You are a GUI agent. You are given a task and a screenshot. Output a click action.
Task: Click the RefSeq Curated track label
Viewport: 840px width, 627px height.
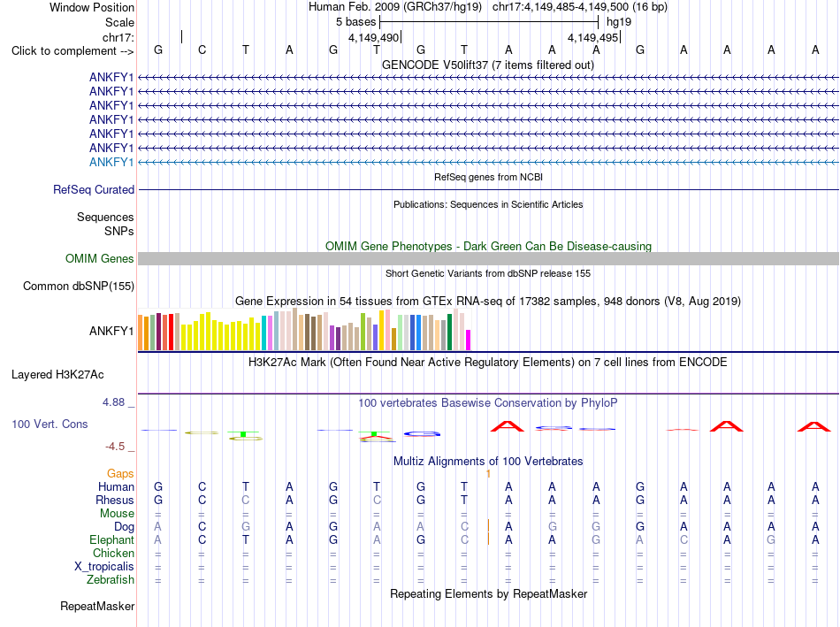coord(94,190)
